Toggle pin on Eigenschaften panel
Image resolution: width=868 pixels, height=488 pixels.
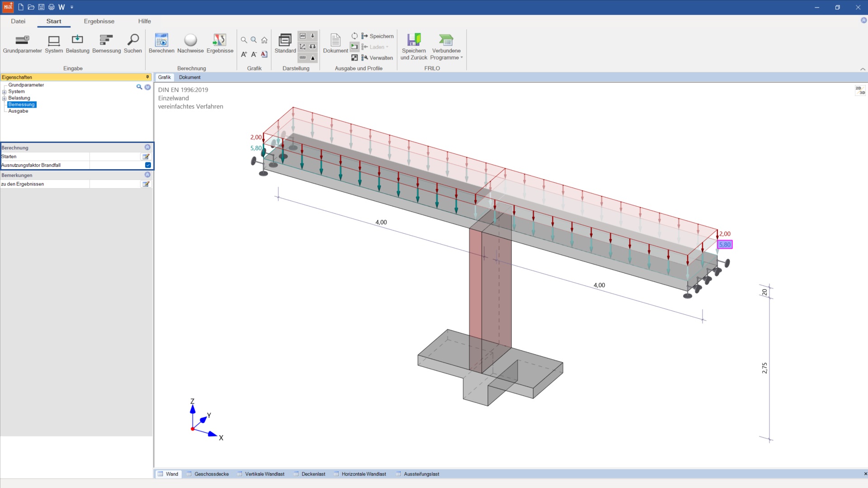click(147, 77)
